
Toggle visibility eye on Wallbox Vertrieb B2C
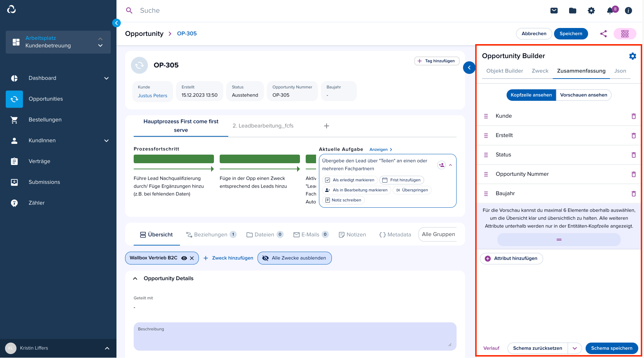tap(184, 258)
